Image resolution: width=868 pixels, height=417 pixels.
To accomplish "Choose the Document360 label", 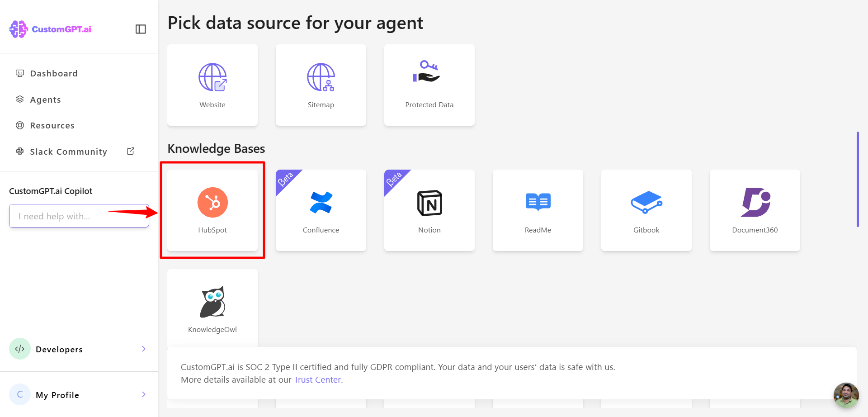I will point(755,230).
